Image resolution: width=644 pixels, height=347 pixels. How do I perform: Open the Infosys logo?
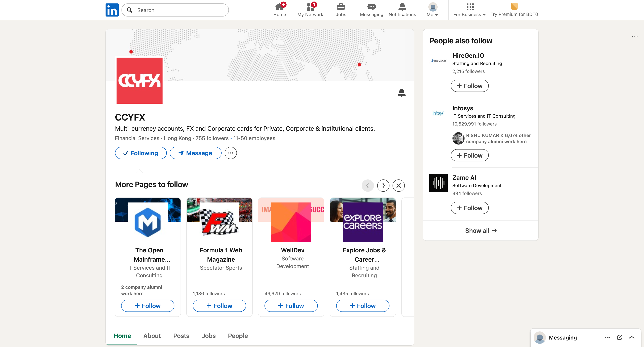click(439, 113)
